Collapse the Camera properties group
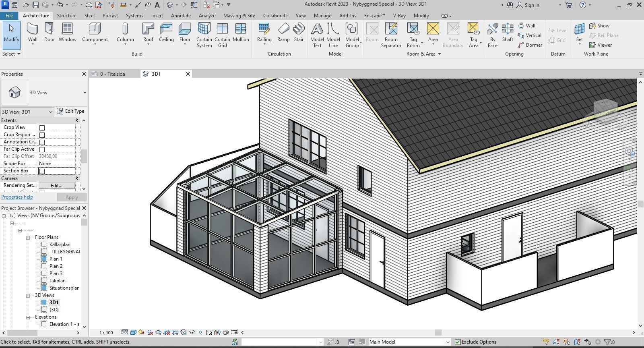Viewport: 644px width, 348px height. [76, 178]
